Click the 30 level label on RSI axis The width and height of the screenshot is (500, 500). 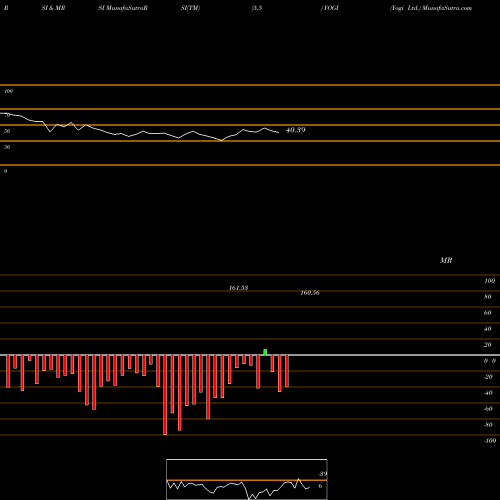click(x=7, y=147)
